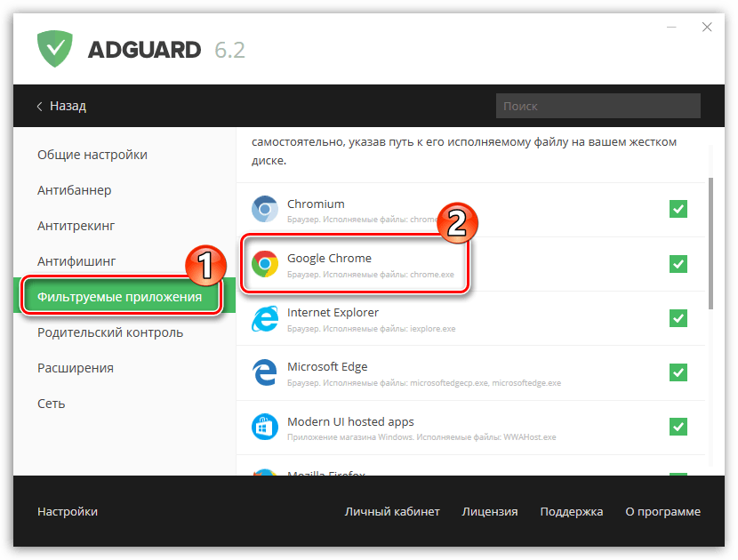Click the back chevron next to Назад
738x560 pixels.
[x=39, y=107]
